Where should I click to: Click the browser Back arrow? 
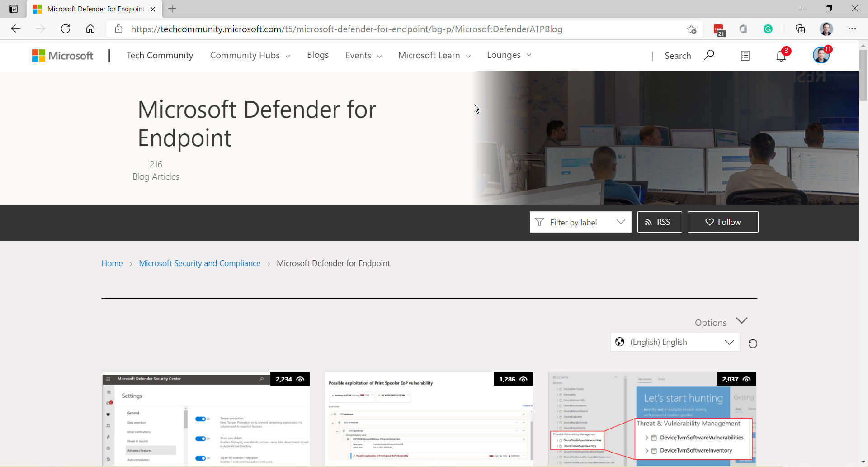tap(16, 29)
